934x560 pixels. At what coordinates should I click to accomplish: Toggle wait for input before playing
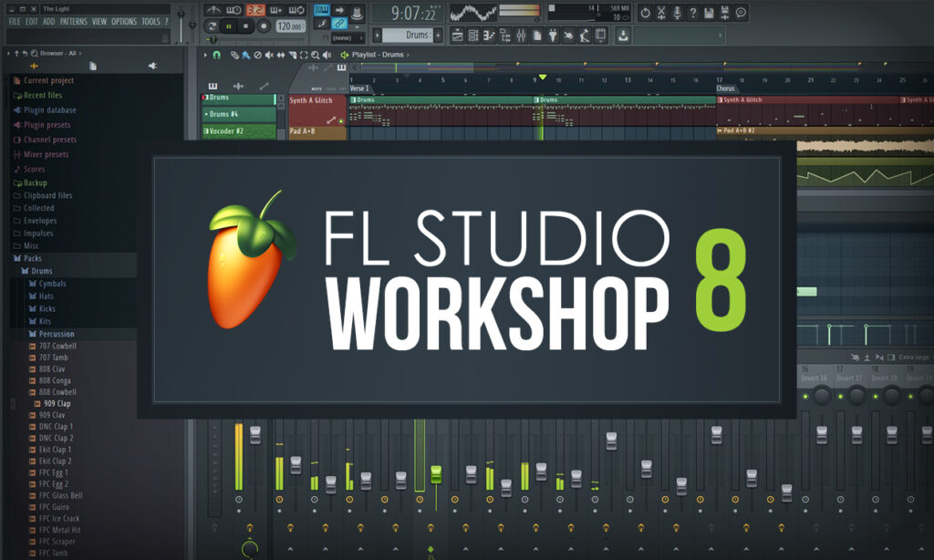pyautogui.click(x=233, y=10)
